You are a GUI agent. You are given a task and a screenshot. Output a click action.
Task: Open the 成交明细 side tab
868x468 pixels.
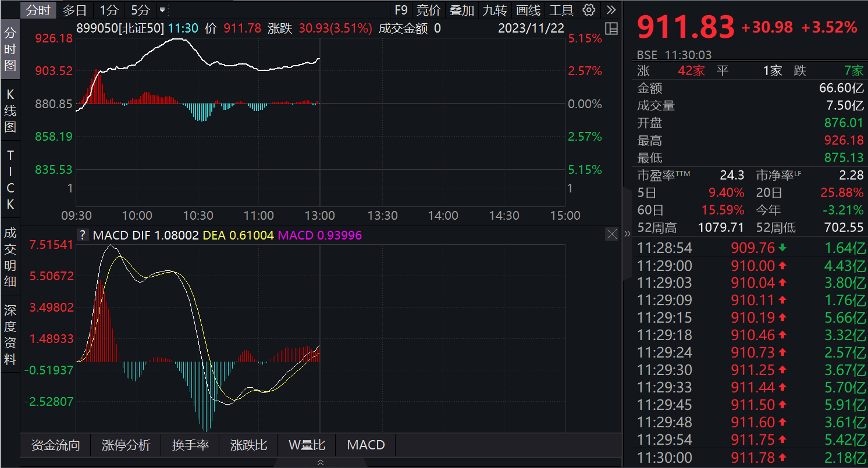coord(10,257)
